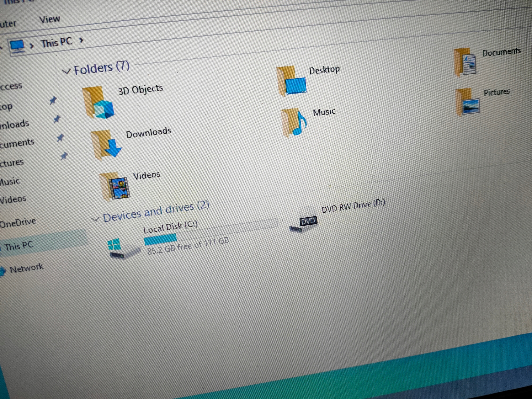Click the pin icon beside Desktop quick access

[53, 100]
